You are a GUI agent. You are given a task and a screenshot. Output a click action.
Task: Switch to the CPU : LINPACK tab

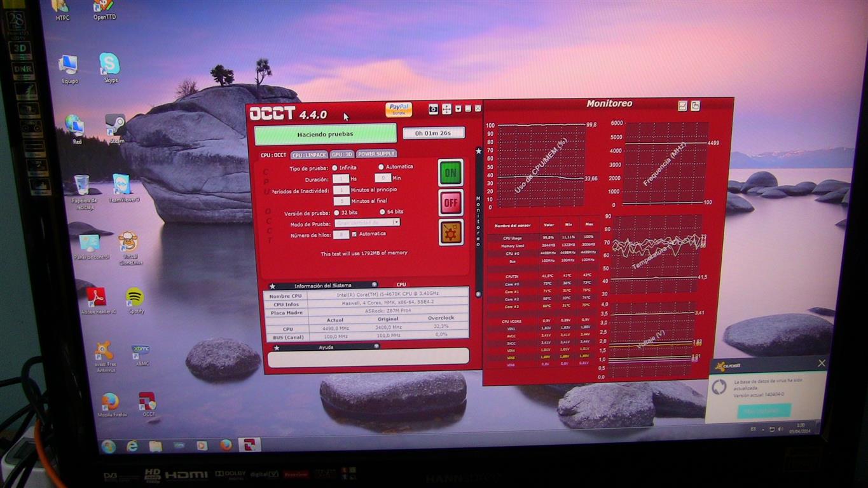tap(309, 154)
